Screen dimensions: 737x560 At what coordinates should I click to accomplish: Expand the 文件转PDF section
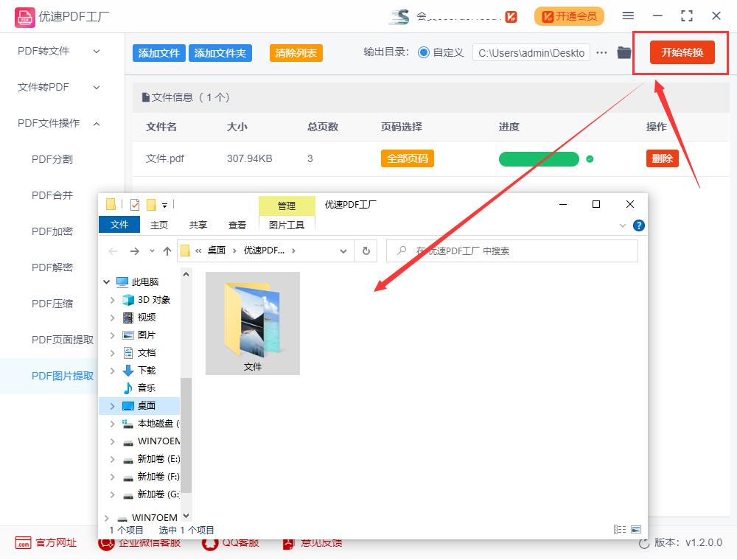coord(55,87)
